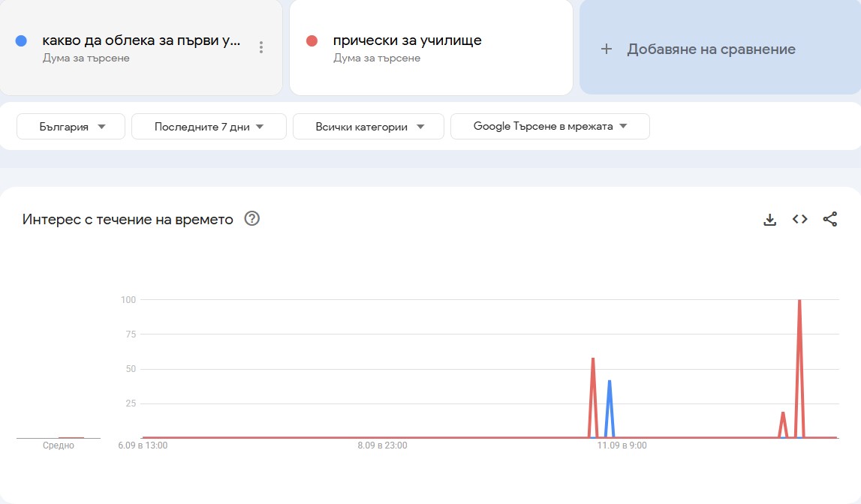This screenshot has width=861, height=504.
Task: Select the какво да облека search term card
Action: (x=141, y=46)
